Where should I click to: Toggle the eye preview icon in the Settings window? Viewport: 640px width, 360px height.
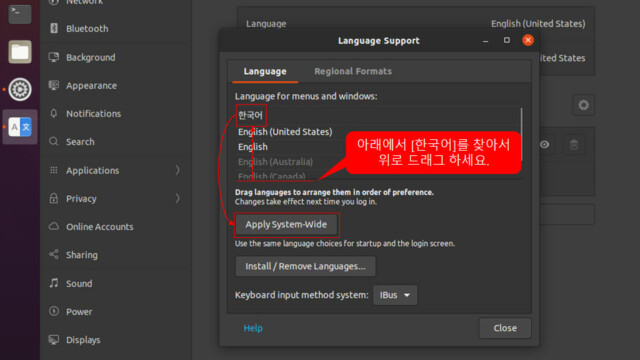544,144
